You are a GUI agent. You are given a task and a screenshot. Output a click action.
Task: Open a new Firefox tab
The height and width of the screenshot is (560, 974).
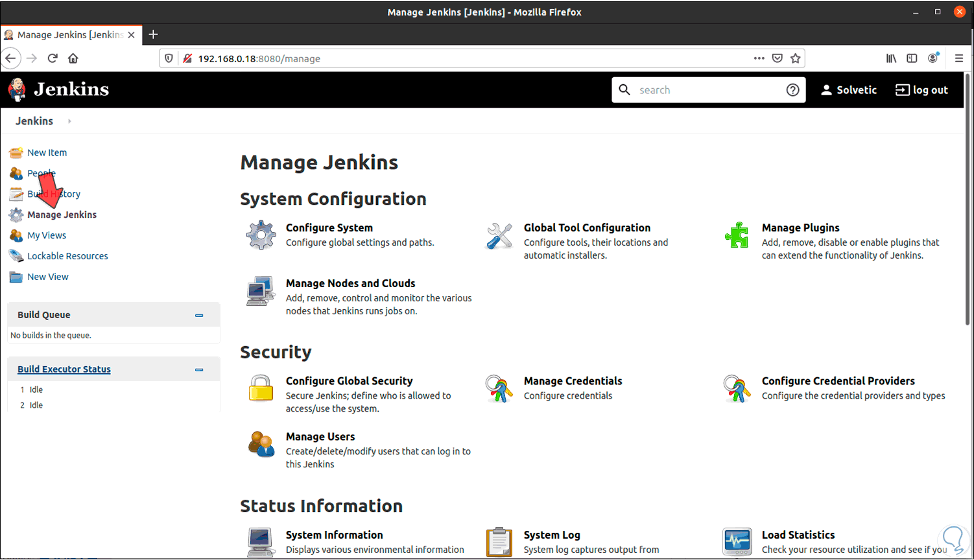[153, 34]
